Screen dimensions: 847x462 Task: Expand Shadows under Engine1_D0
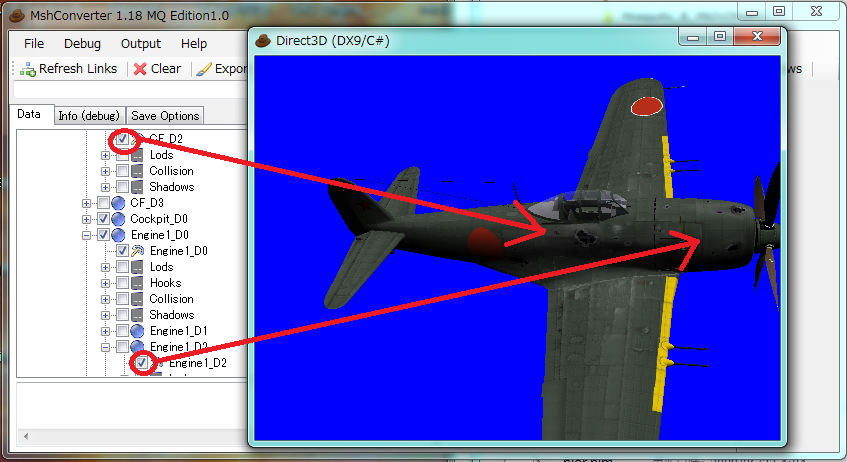[105, 316]
